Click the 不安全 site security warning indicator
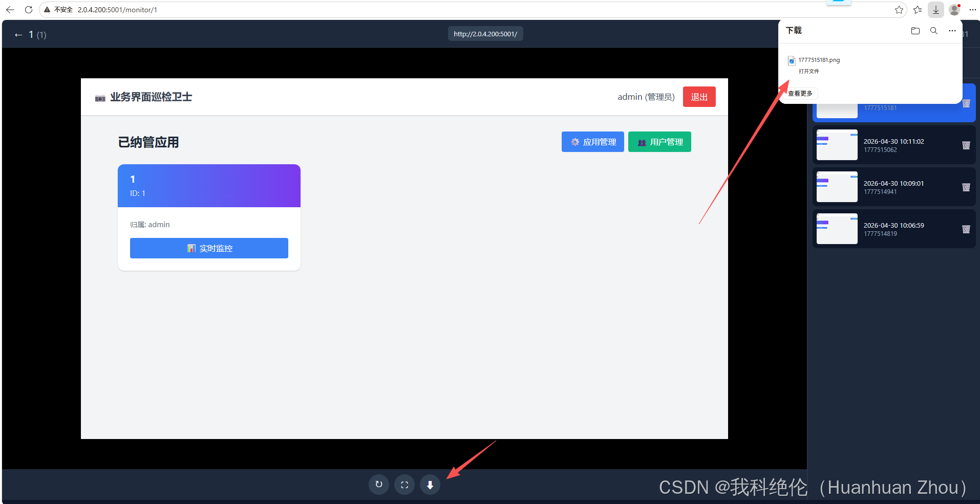The image size is (980, 504). coord(58,10)
